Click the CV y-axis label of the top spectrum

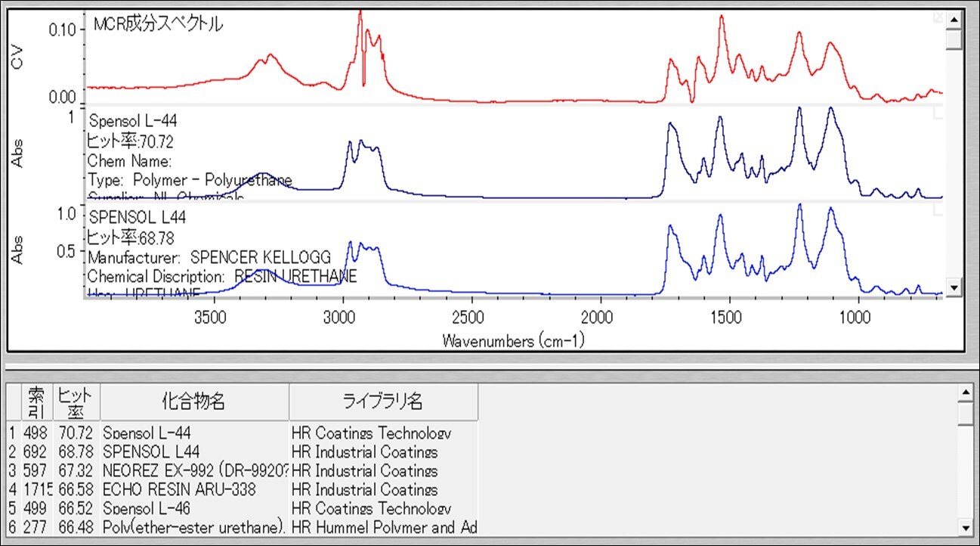[18, 57]
